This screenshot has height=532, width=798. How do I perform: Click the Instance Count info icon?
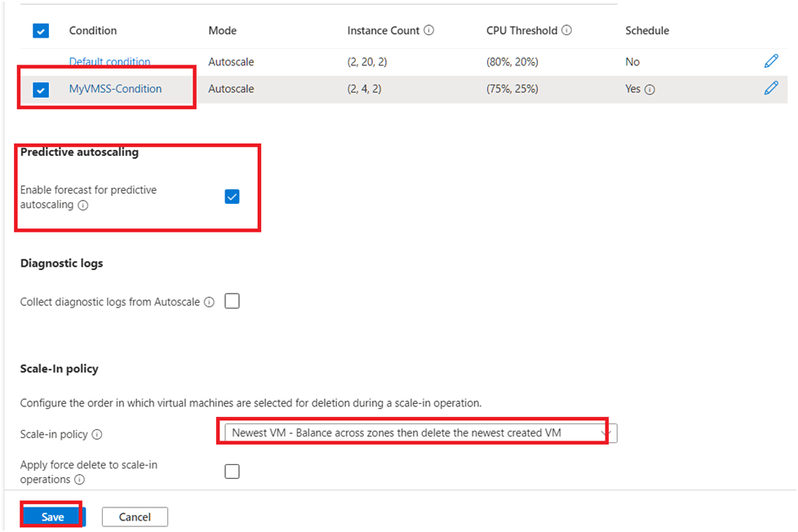click(429, 31)
